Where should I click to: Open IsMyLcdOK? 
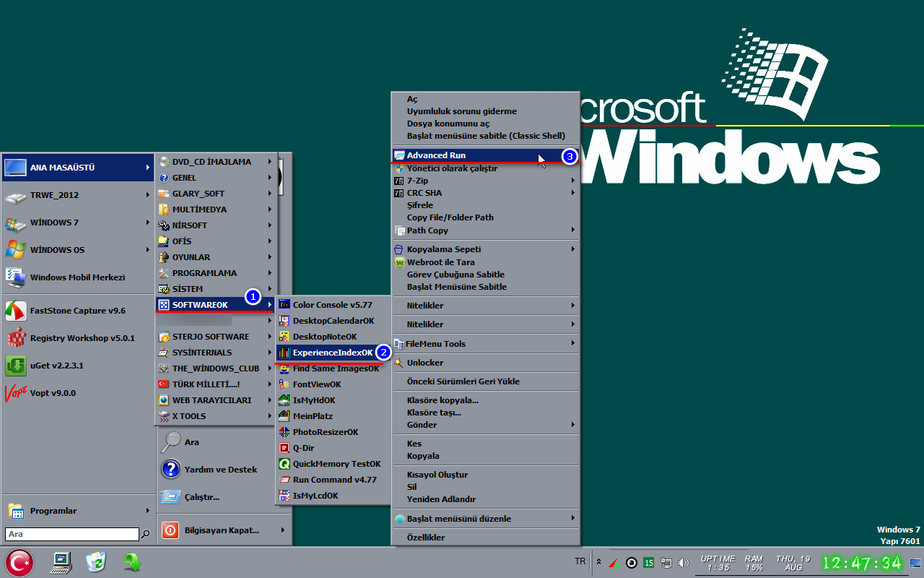tap(334, 496)
